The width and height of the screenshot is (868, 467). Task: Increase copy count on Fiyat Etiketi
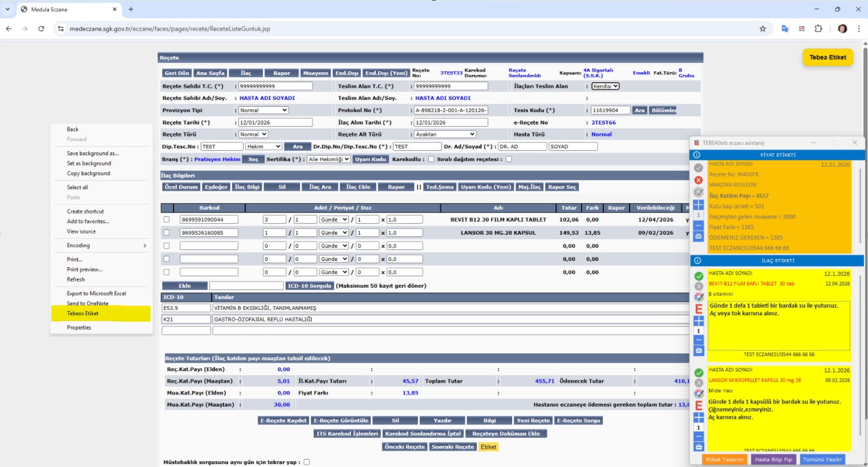click(x=699, y=204)
